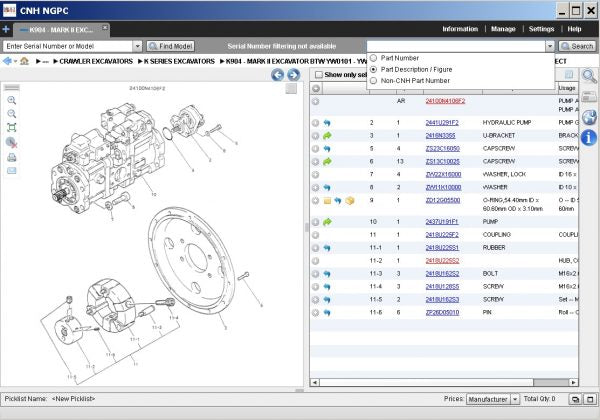600x420 pixels.
Task: Open the blue info icon in sidebar
Action: [590, 137]
